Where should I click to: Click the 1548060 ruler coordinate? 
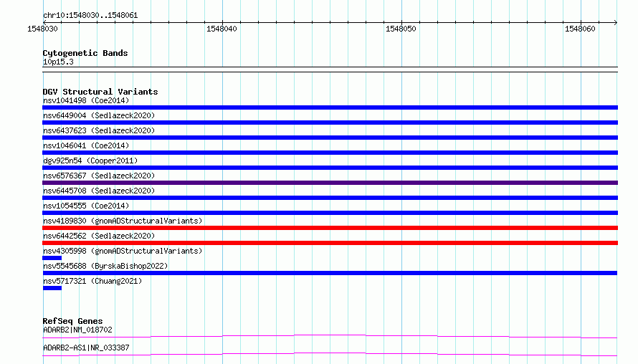(x=580, y=29)
